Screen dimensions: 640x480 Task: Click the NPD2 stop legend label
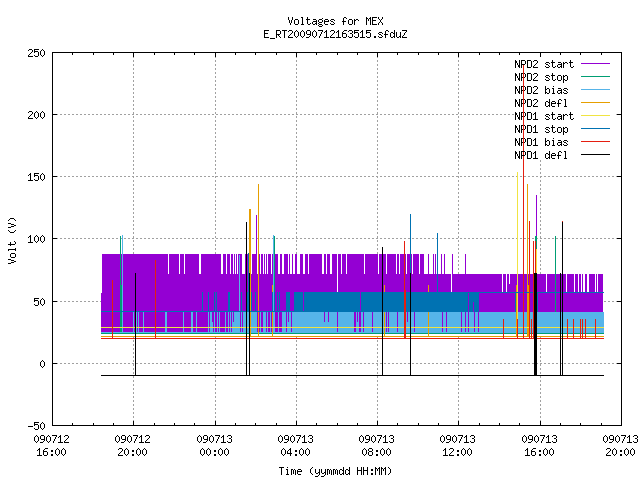pos(541,77)
